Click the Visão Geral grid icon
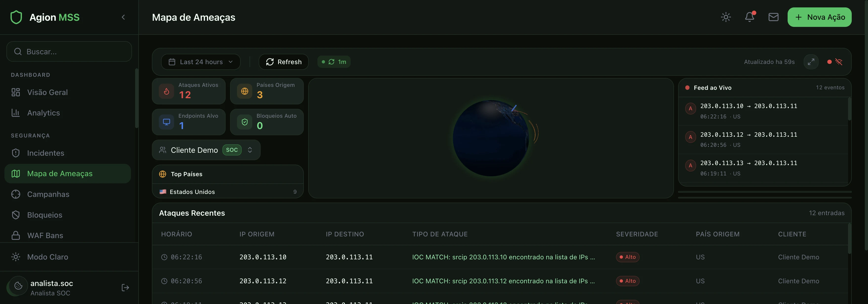This screenshot has height=304, width=868. (16, 92)
